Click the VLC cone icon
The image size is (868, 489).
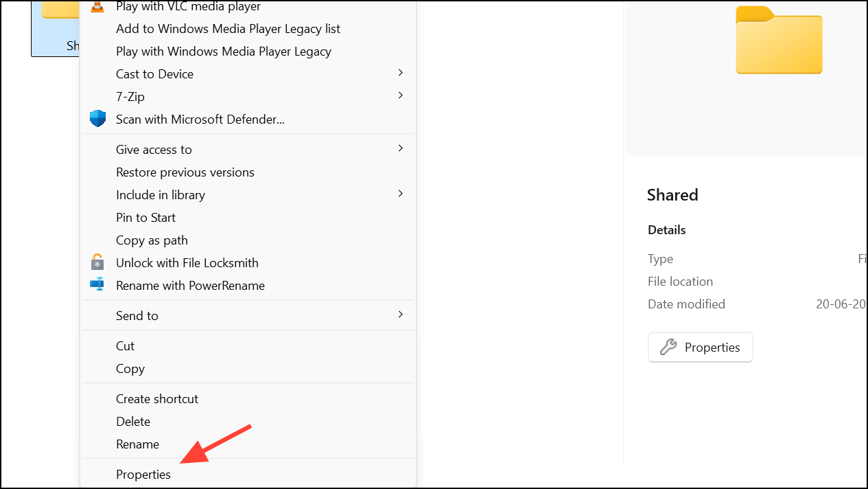click(98, 6)
